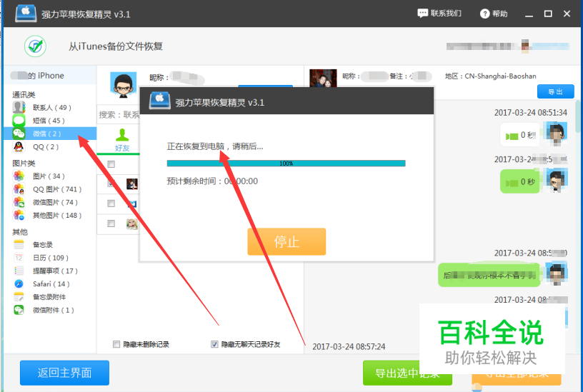
Task: Click the timestamp 2017-03-24 08:51:34
Action: [x=531, y=113]
